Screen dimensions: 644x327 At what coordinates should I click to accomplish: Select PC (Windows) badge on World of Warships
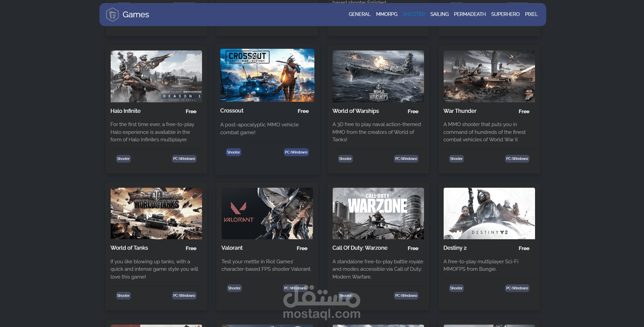point(406,159)
